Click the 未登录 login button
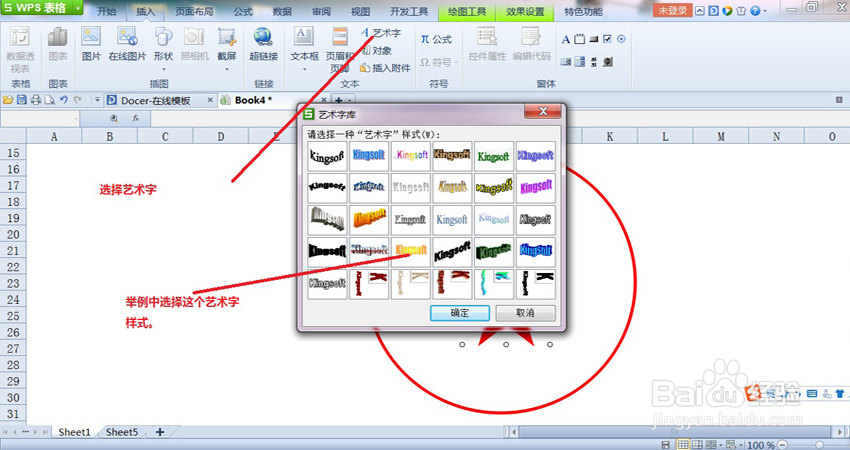Screen dimensions: 850x450 coord(672,10)
